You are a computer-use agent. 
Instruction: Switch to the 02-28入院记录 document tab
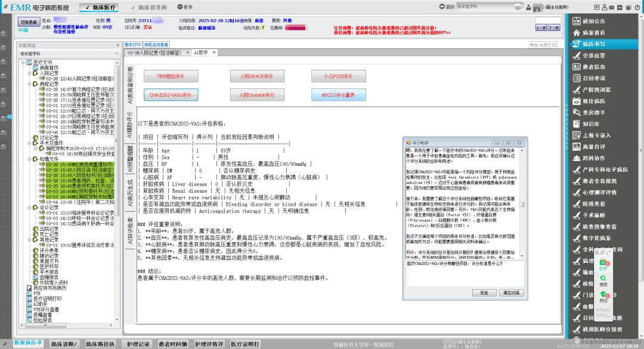pos(157,53)
